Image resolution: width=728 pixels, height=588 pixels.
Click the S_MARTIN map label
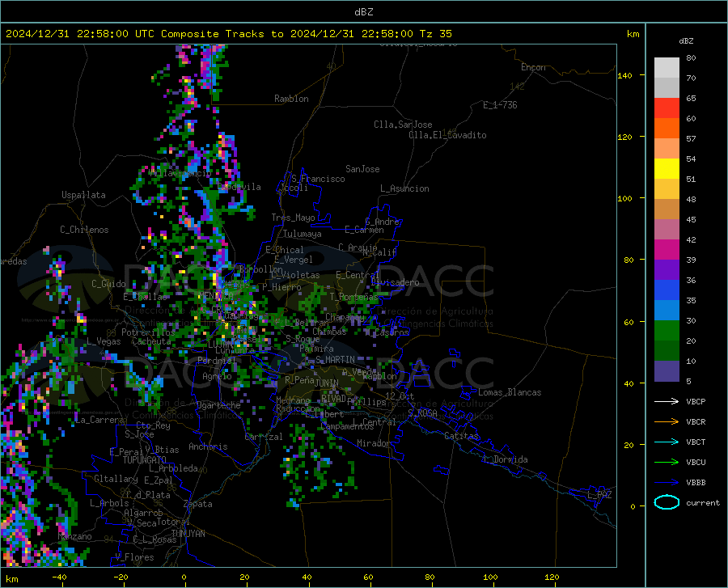[335, 360]
